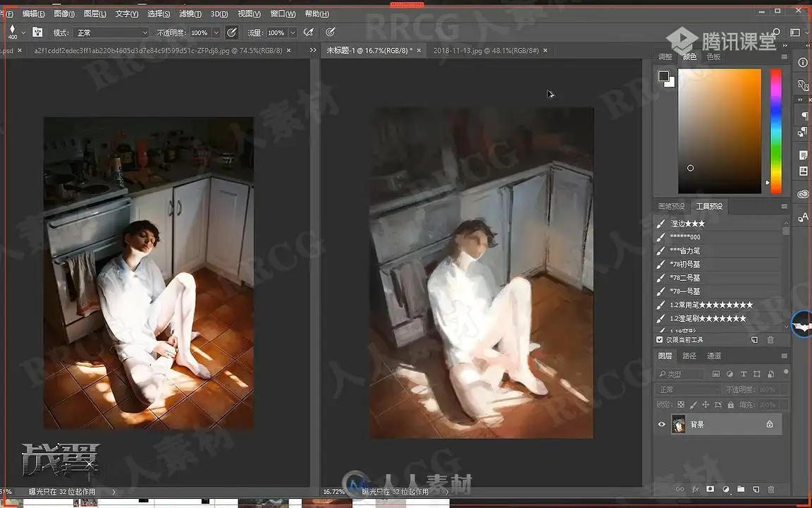Open the 选择(S) menu
Viewport: 812px width, 508px height.
[x=159, y=14]
